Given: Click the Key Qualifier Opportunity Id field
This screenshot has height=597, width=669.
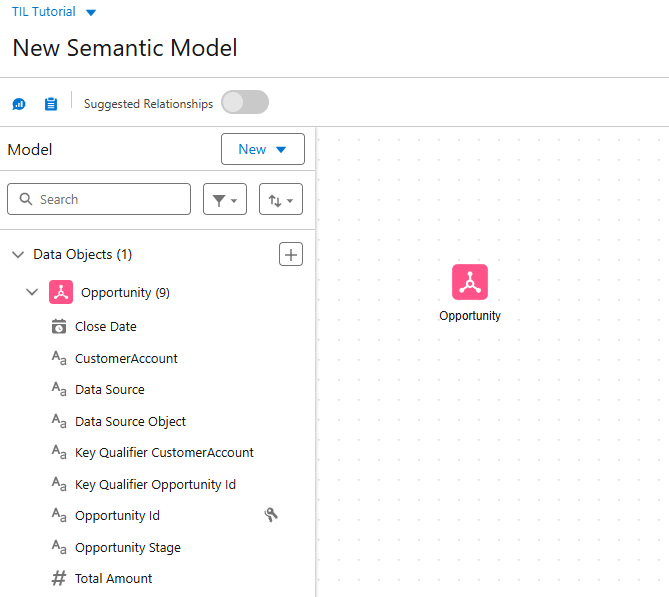Looking at the screenshot, I should click(155, 485).
